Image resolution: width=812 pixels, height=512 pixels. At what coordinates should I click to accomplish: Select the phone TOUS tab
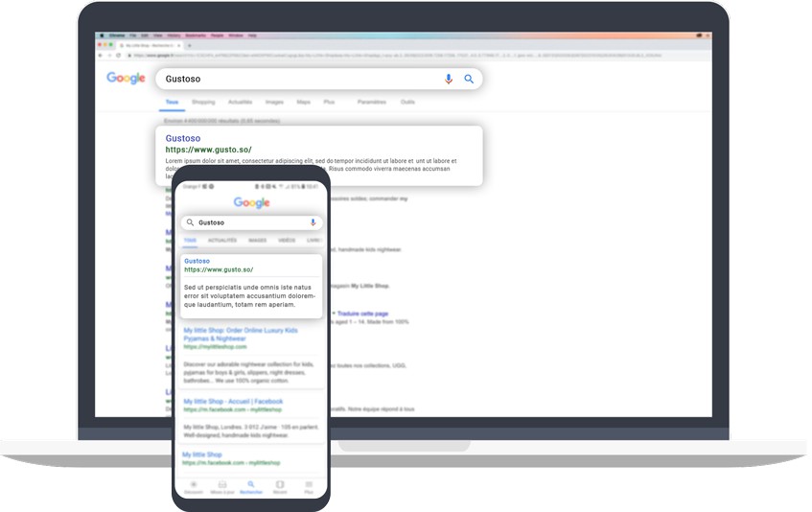point(190,241)
